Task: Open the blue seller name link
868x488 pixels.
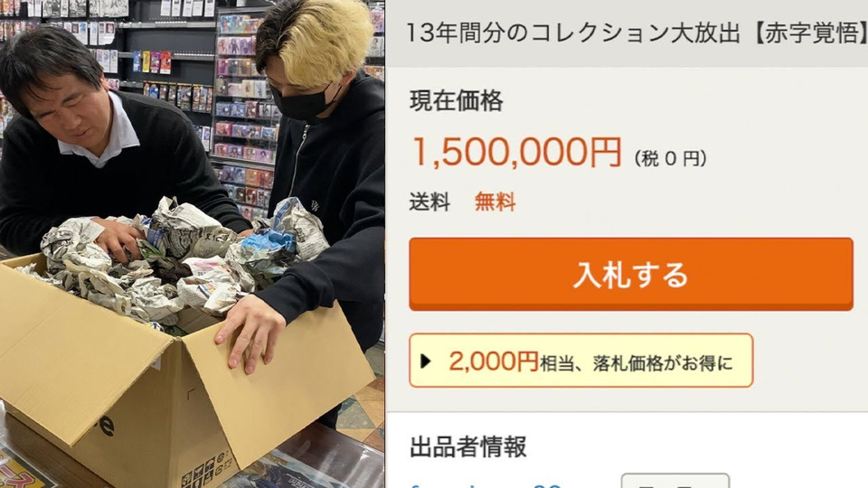Action: (x=486, y=484)
